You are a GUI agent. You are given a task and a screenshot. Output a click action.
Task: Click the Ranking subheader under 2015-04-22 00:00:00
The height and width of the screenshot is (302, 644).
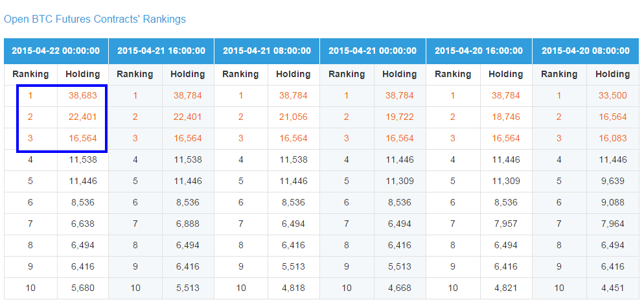(x=30, y=75)
